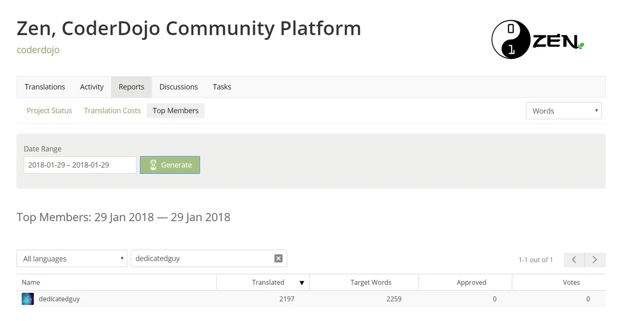Open the Discussions tab
Viewport: 644px width, 321px height.
click(x=179, y=87)
